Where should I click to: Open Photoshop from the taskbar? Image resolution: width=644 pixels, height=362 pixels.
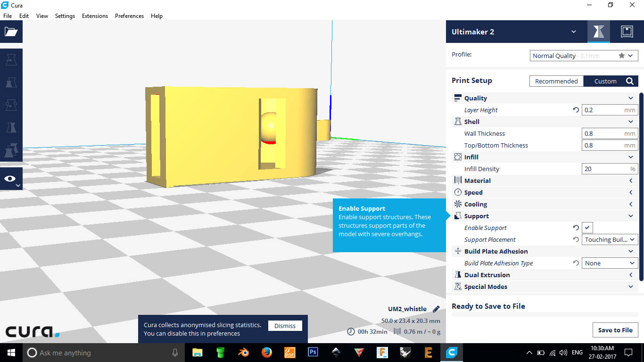coord(313,353)
